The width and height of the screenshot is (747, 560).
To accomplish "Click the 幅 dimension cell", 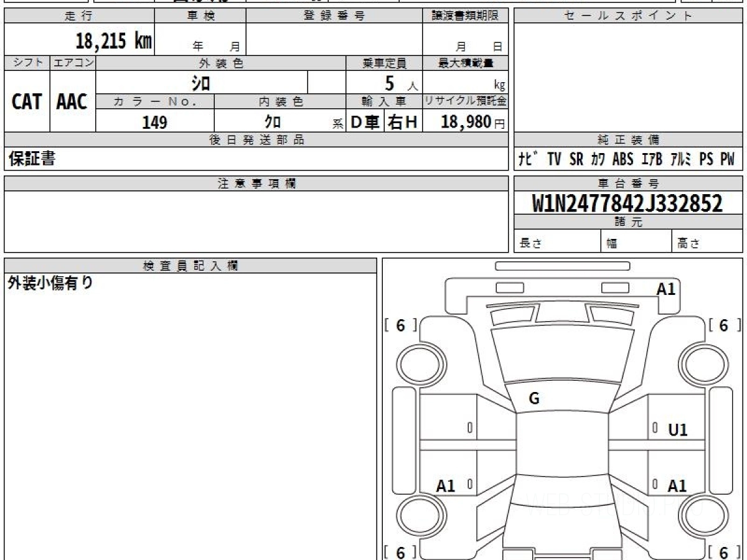I will pos(636,241).
